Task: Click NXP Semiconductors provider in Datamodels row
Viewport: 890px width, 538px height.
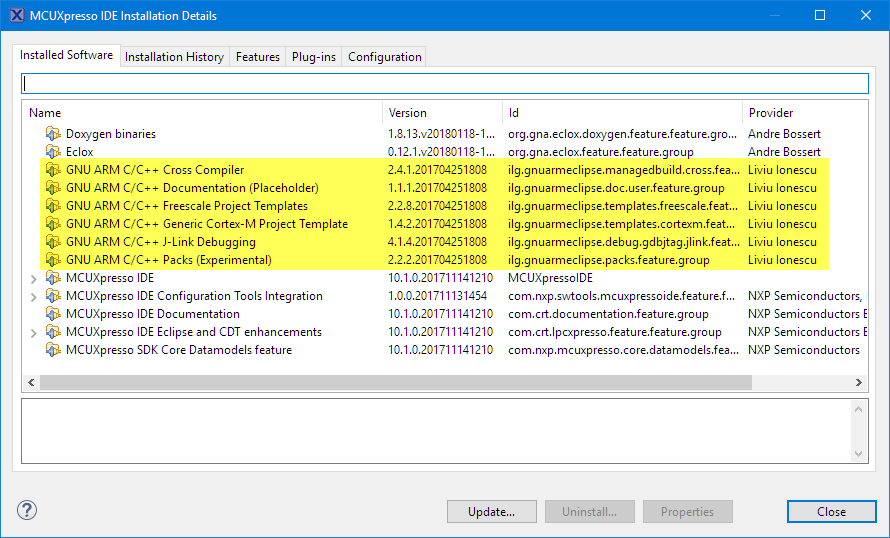Action: 804,350
